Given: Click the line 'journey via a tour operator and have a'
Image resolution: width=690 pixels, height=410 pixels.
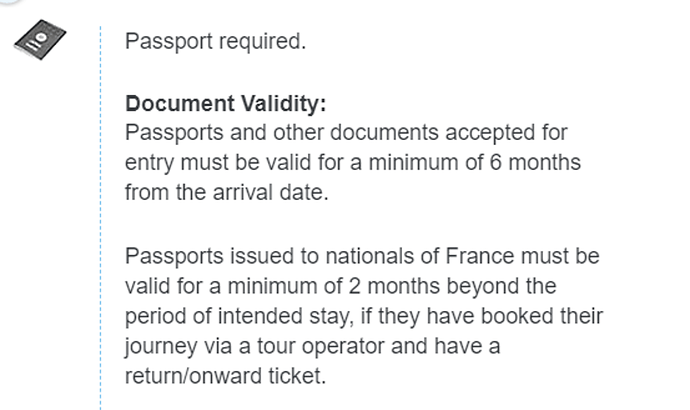Looking at the screenshot, I should pyautogui.click(x=312, y=346).
